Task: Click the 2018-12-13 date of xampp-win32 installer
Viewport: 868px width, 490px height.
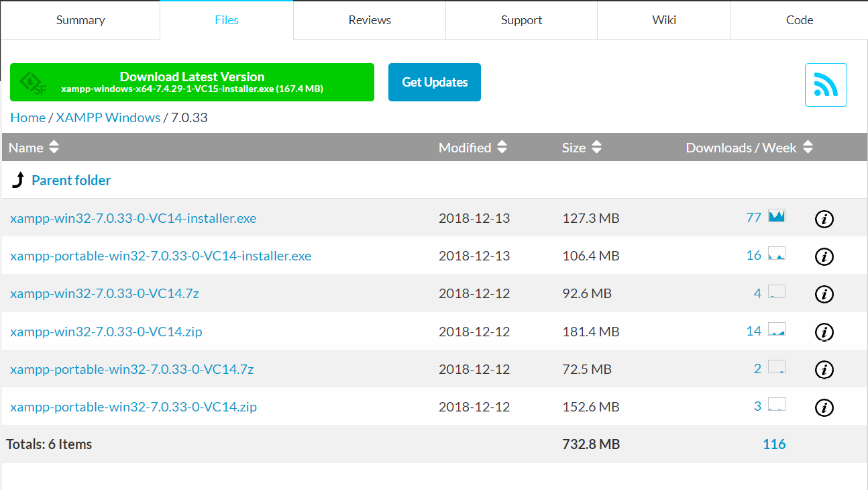Action: coord(474,218)
